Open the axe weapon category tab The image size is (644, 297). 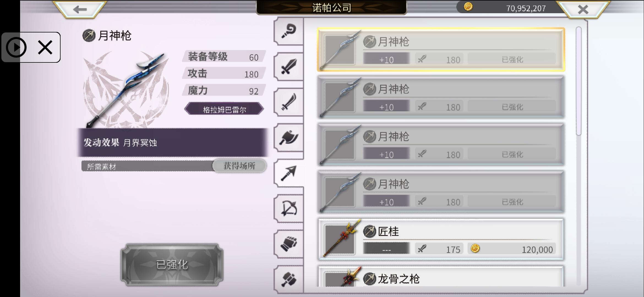289,137
